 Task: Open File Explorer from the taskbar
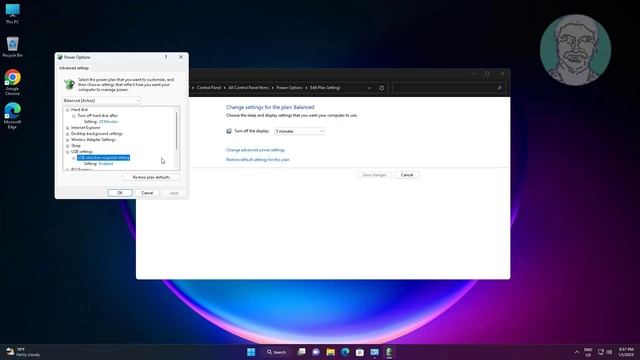[x=331, y=352]
